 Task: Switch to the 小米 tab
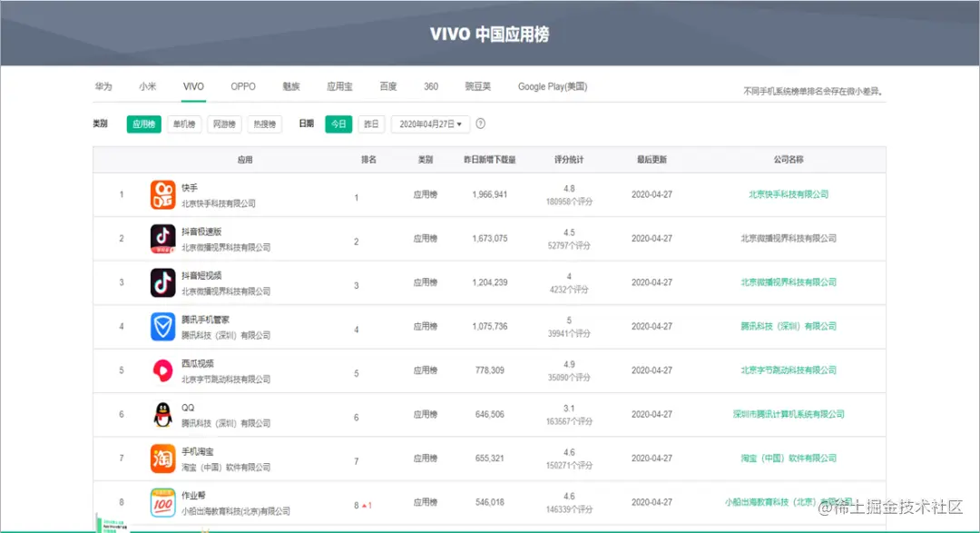tap(148, 86)
